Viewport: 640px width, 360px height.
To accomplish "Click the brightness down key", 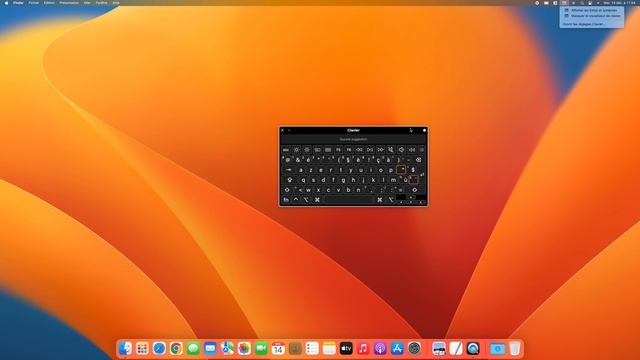I will 297,150.
